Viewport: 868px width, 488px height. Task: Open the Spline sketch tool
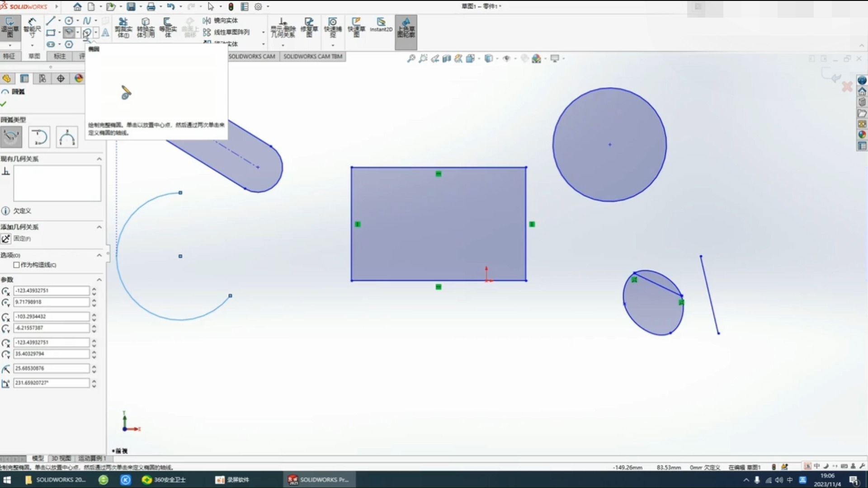click(x=86, y=20)
